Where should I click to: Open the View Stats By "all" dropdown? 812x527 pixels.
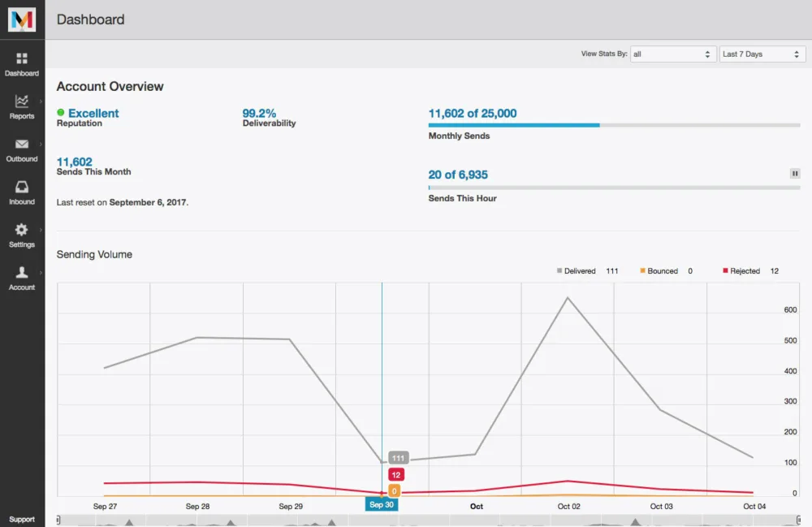[x=672, y=54]
